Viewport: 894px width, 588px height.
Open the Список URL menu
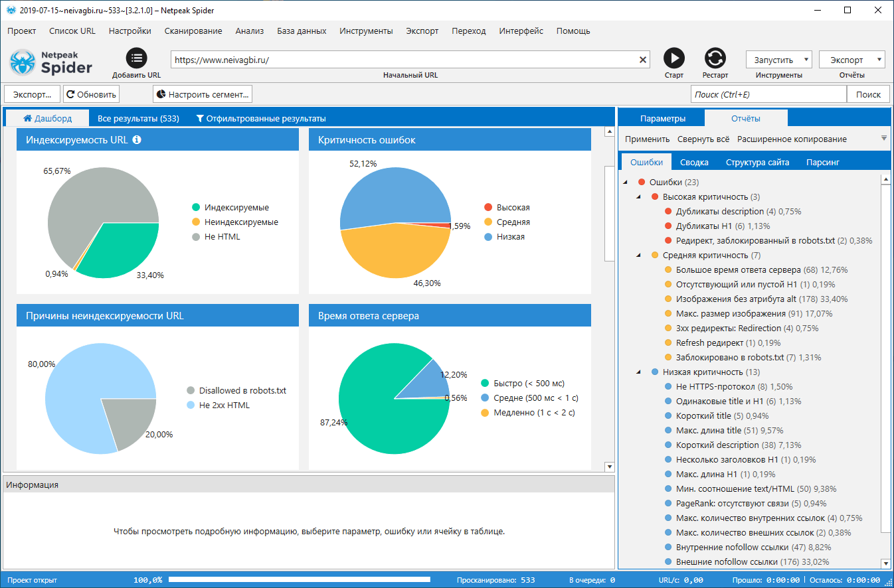point(72,31)
